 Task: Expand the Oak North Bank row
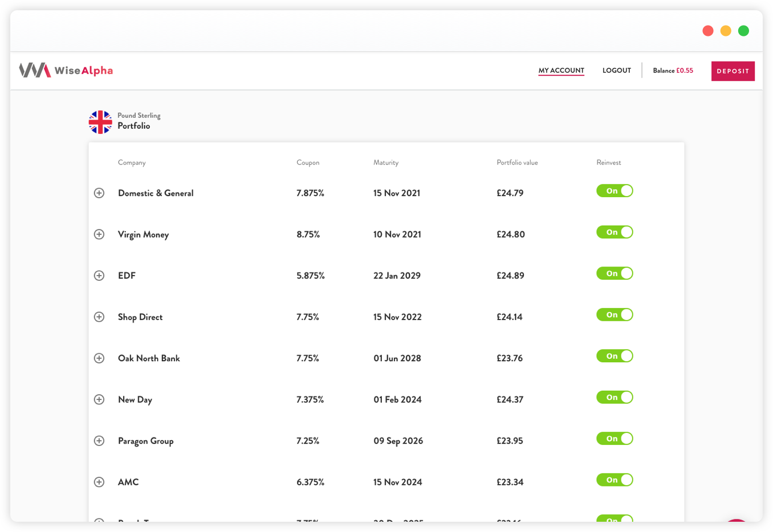pyautogui.click(x=99, y=358)
